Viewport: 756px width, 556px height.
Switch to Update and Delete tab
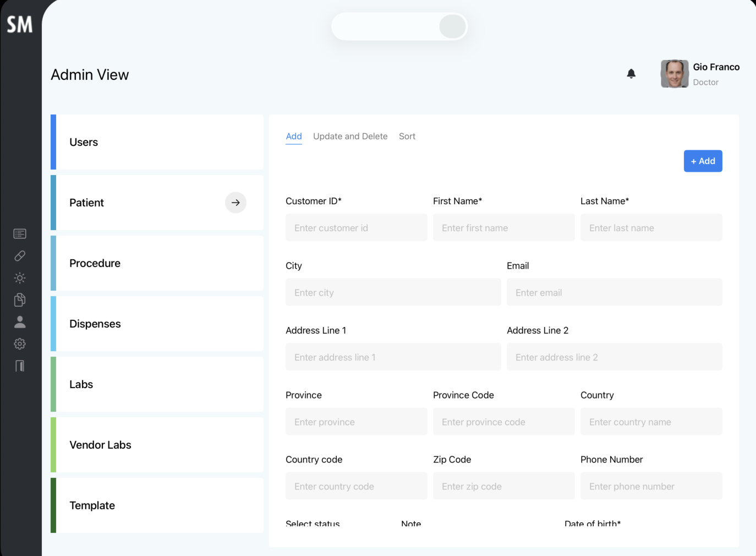point(350,137)
